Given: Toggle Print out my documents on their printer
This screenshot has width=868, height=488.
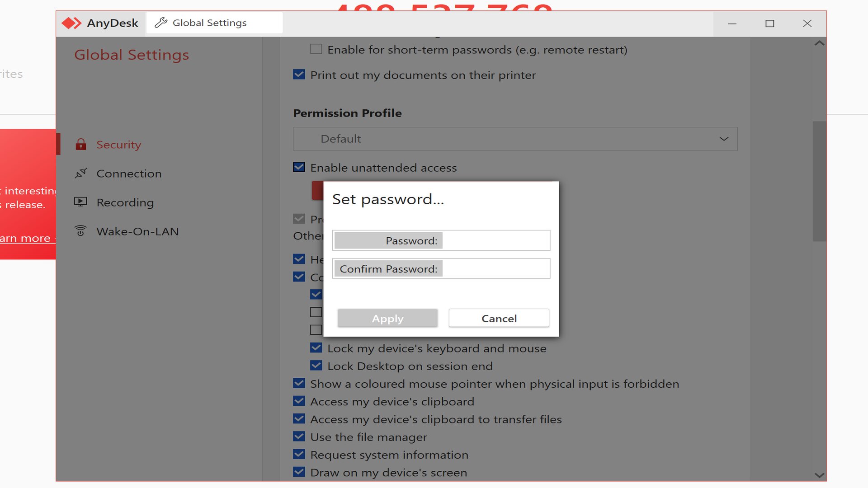Looking at the screenshot, I should click(298, 75).
